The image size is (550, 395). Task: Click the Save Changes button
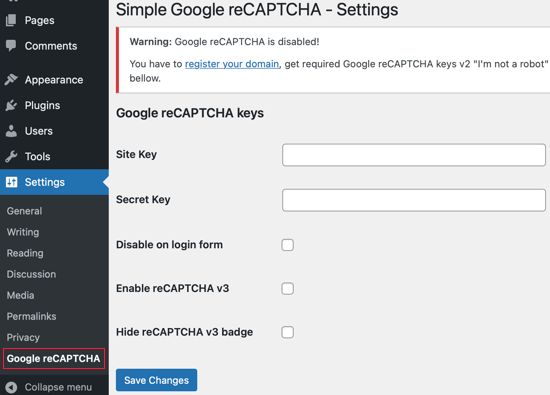156,380
